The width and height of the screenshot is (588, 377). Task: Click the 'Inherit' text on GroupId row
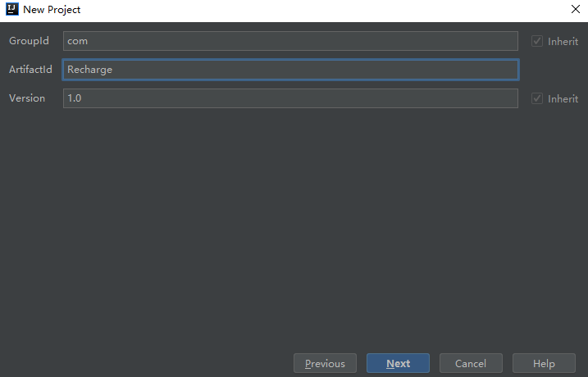tap(563, 41)
